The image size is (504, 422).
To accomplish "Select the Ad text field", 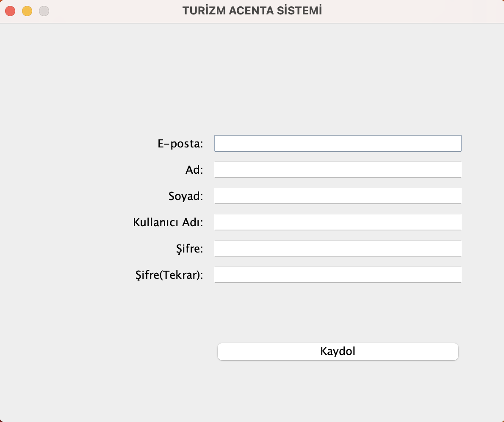I will click(338, 169).
